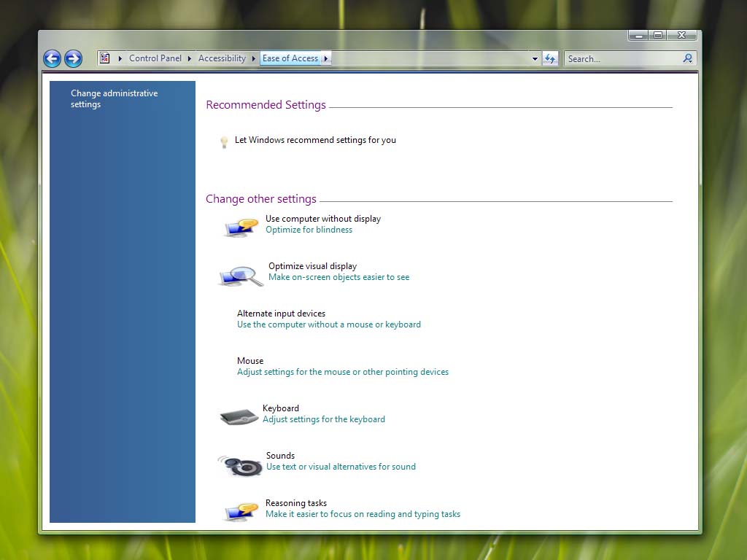Go back with the blue Back arrow
This screenshot has height=560, width=747.
coord(52,58)
